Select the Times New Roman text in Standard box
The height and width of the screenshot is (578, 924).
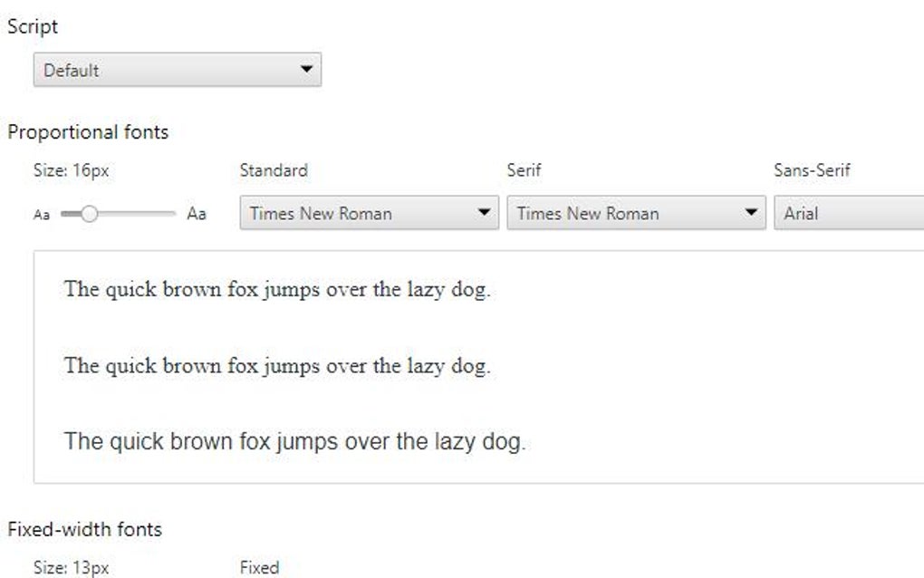click(322, 214)
